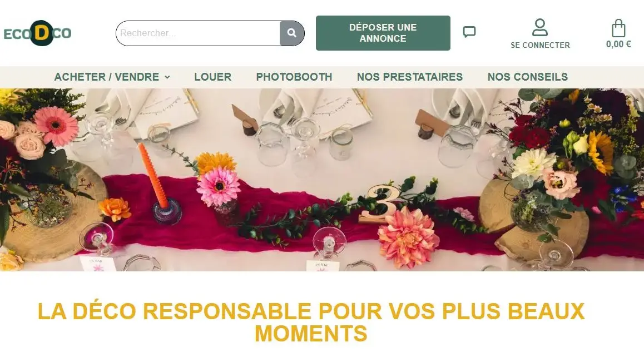The height and width of the screenshot is (362, 644).
Task: Open the shopping bag cart icon
Action: (618, 28)
